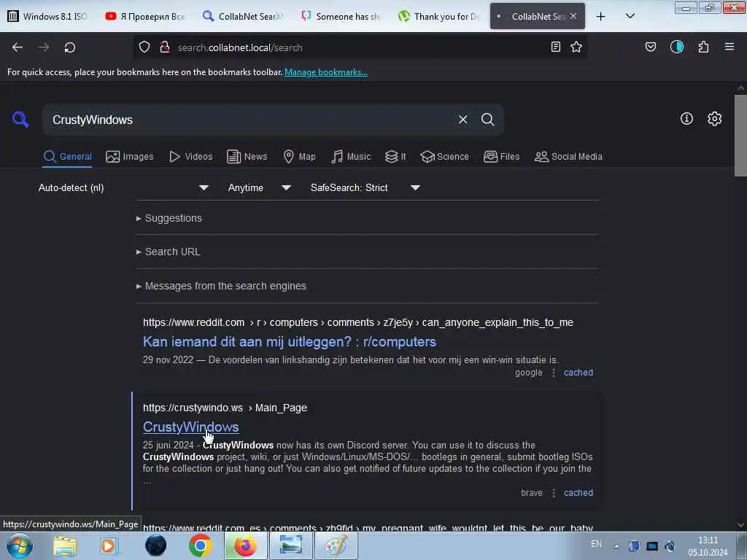Show hidden tray icons arrow
This screenshot has width=747, height=560.
click(616, 546)
